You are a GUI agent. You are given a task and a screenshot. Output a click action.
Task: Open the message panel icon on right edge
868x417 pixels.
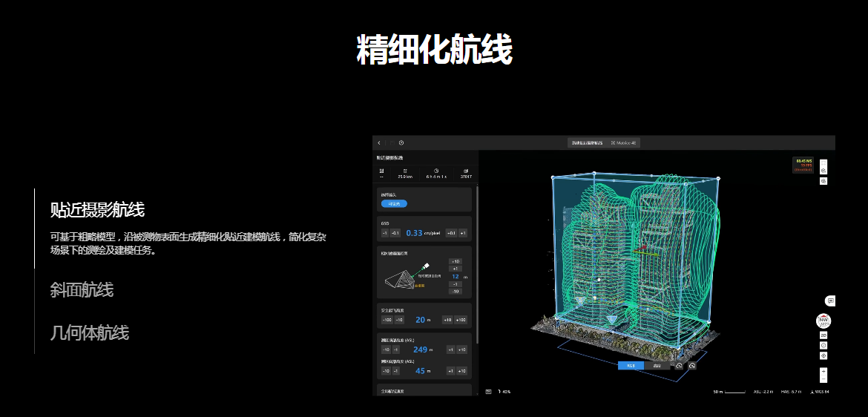coord(830,301)
